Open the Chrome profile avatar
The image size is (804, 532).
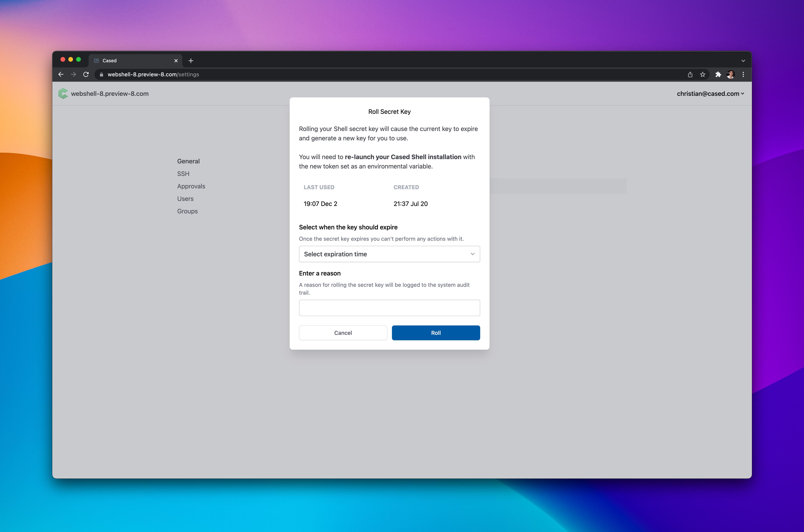click(x=731, y=74)
